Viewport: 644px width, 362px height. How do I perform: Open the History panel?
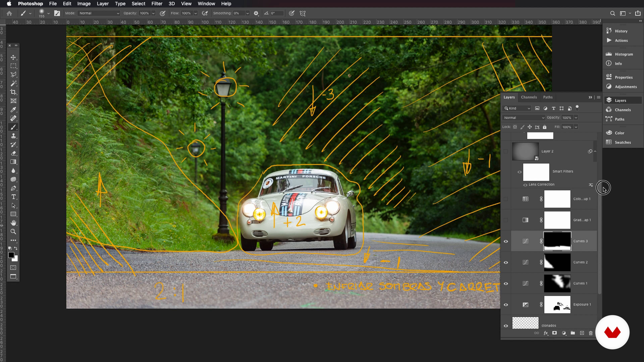(x=621, y=31)
